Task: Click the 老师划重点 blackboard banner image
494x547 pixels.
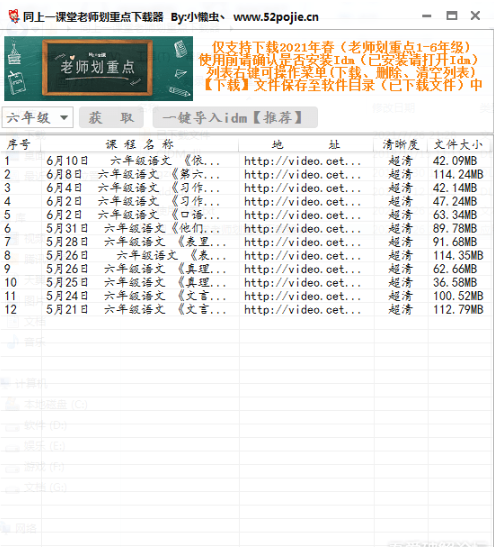Action: pos(98,68)
